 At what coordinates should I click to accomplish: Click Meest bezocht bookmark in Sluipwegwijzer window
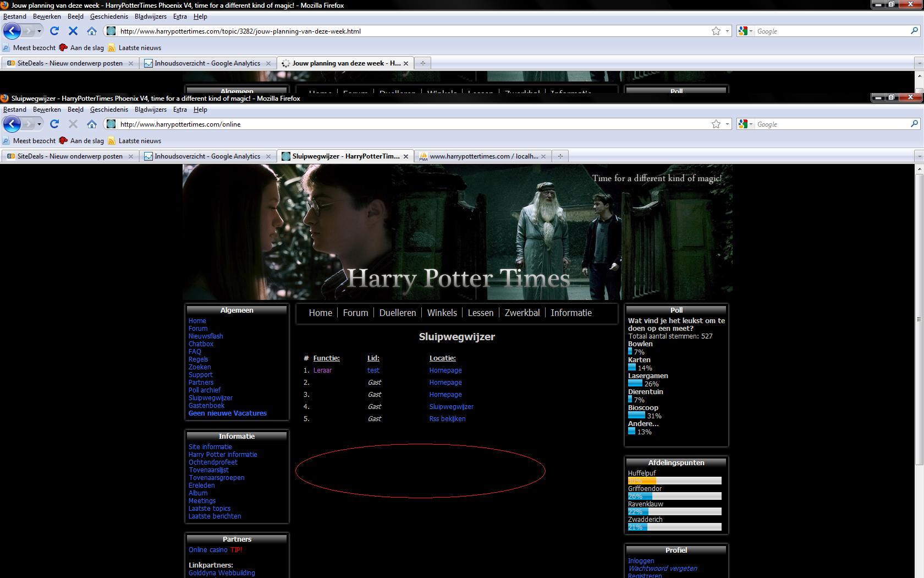coord(29,141)
